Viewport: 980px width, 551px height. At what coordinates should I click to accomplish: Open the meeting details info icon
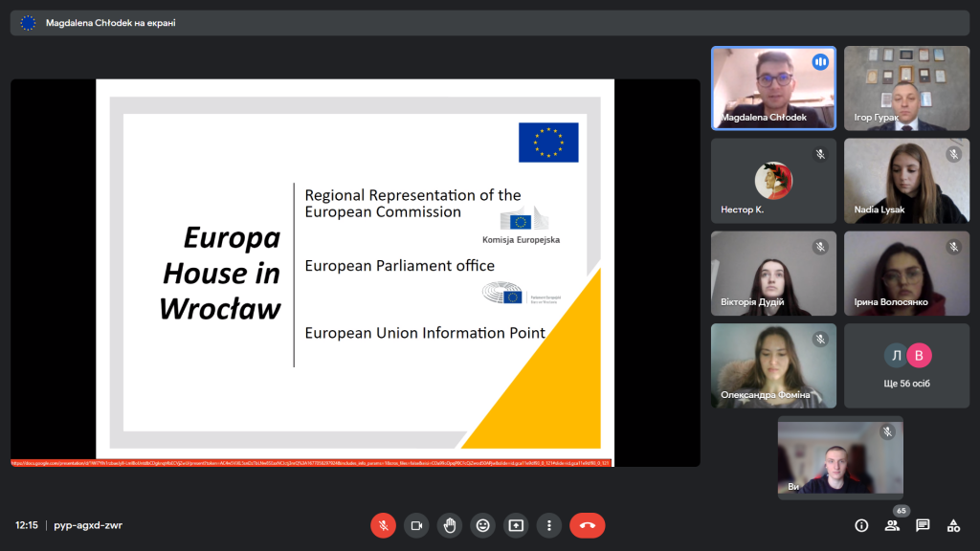tap(861, 525)
